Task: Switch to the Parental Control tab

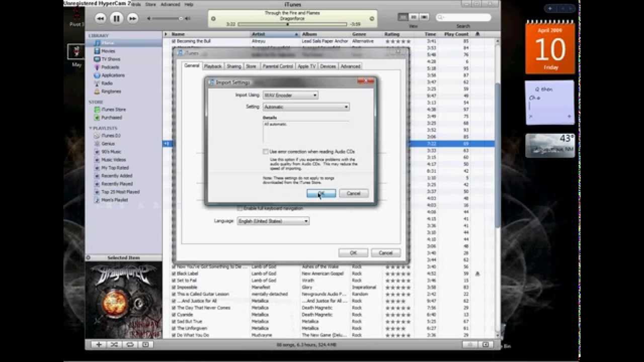Action: (277, 66)
